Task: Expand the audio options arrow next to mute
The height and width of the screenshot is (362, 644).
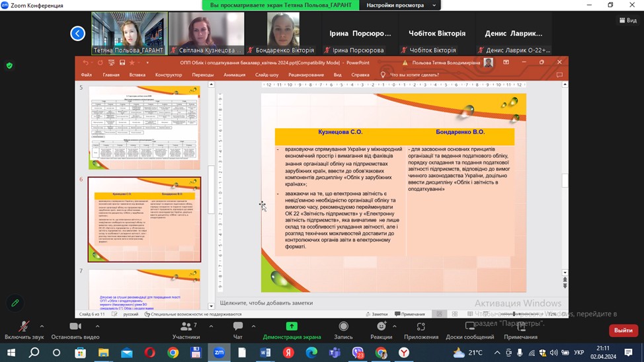Action: [42, 326]
